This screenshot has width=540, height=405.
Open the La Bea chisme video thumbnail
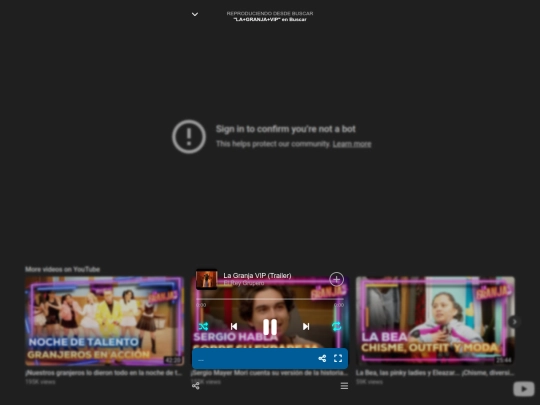pyautogui.click(x=435, y=320)
